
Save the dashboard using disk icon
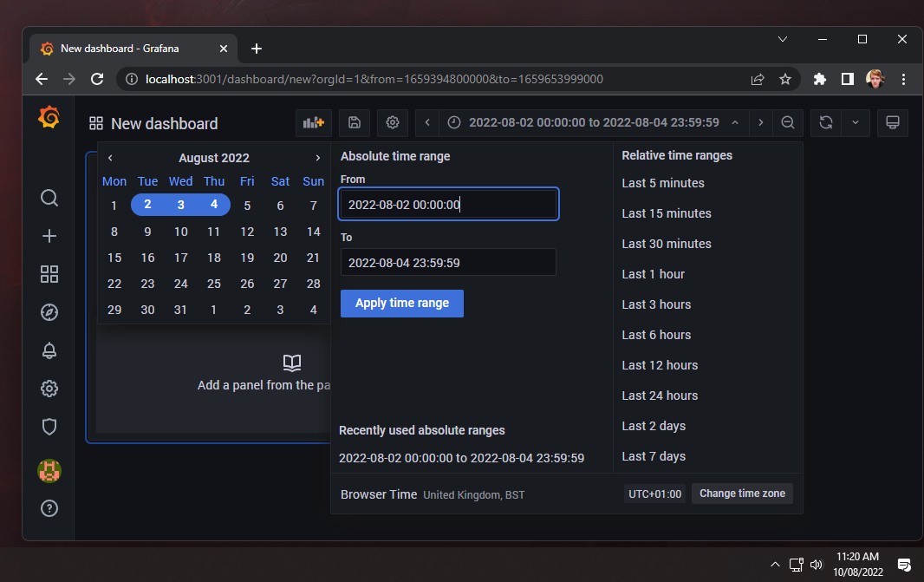[354, 122]
